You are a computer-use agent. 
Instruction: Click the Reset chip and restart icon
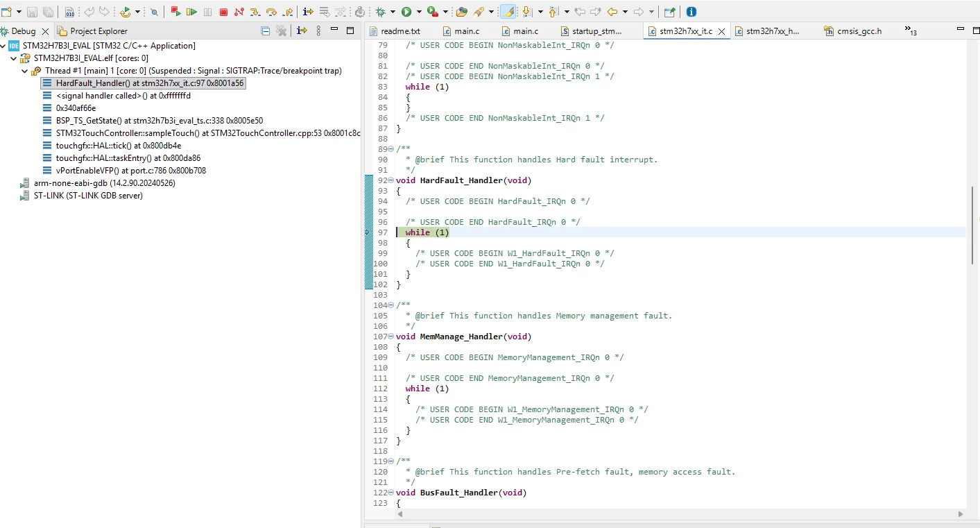coord(126,12)
